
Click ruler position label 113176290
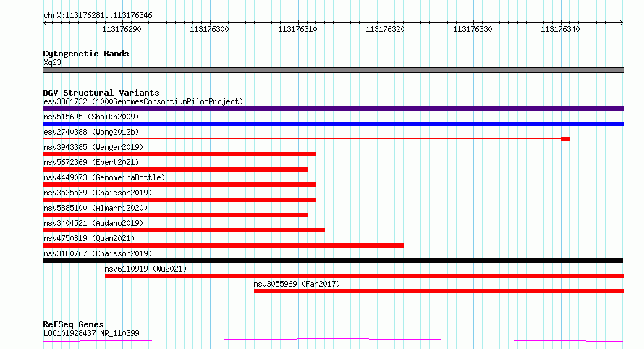pos(122,29)
